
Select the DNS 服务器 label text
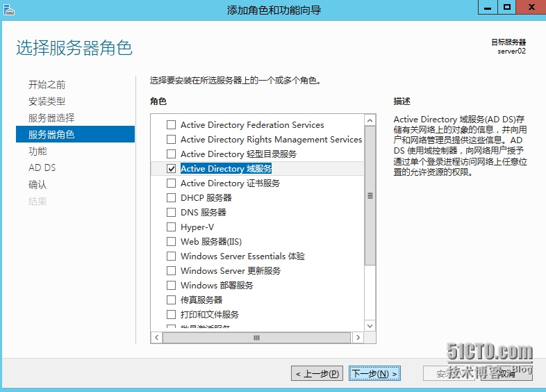click(x=204, y=213)
